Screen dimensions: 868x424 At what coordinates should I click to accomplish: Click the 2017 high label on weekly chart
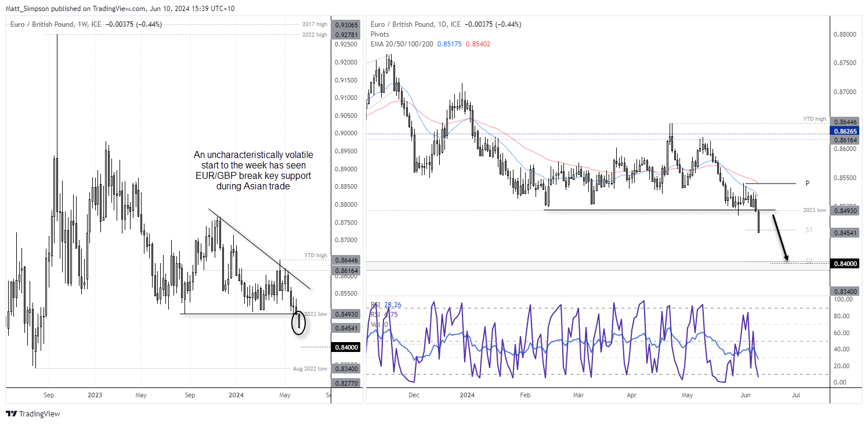click(316, 24)
